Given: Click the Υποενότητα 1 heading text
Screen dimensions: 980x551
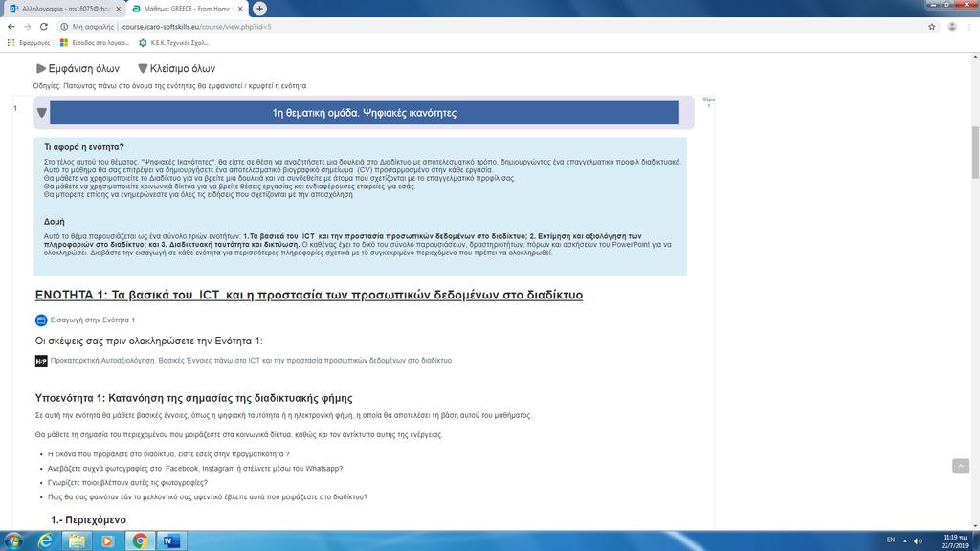Looking at the screenshot, I should coord(193,398).
